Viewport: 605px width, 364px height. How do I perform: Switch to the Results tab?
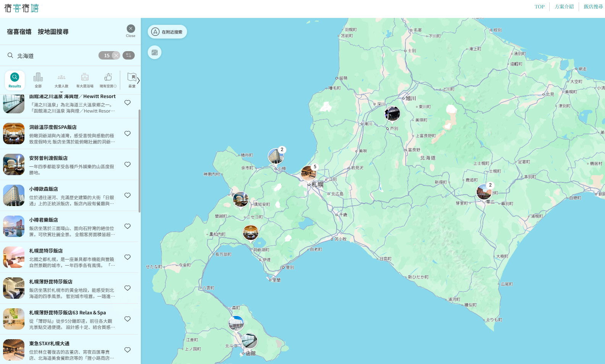coord(15,80)
